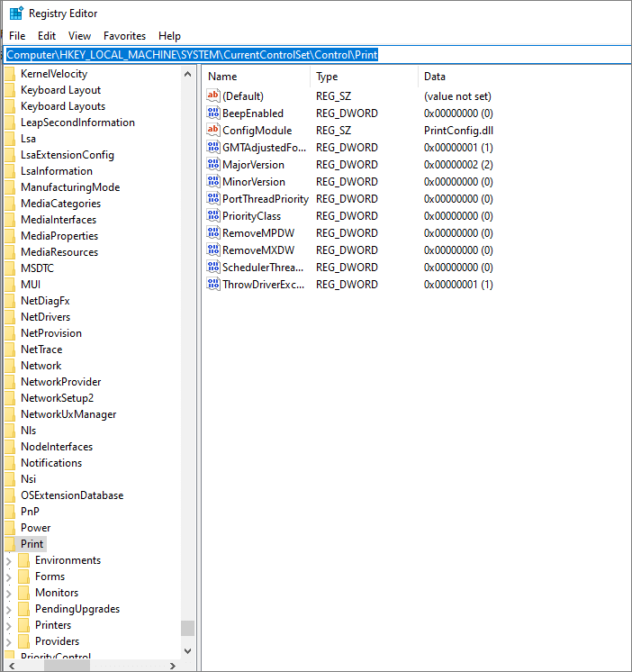Open the Help menu
The width and height of the screenshot is (632, 672).
(169, 36)
